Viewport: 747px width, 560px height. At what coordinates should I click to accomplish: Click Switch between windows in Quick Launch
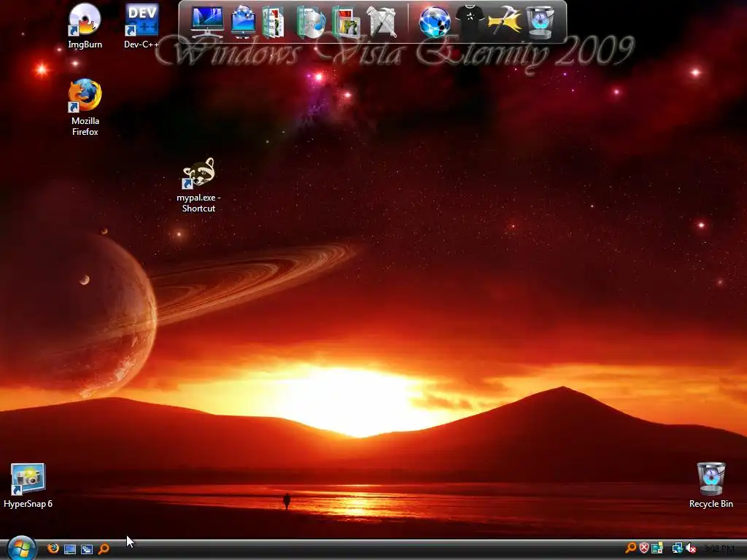tap(87, 549)
